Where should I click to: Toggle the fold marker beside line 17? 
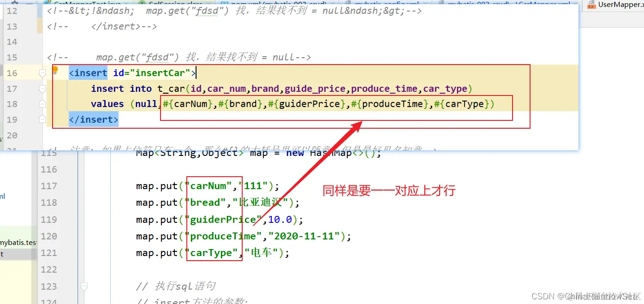coord(42,89)
